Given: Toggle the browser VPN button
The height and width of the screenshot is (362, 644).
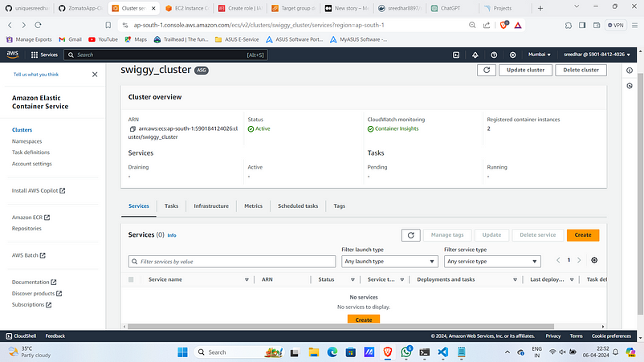Looking at the screenshot, I should tap(616, 25).
